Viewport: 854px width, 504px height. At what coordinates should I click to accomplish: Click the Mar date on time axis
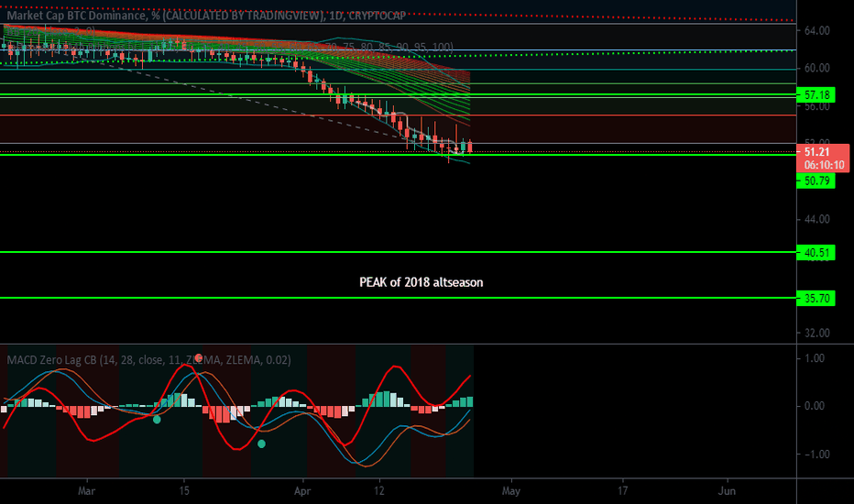[87, 491]
